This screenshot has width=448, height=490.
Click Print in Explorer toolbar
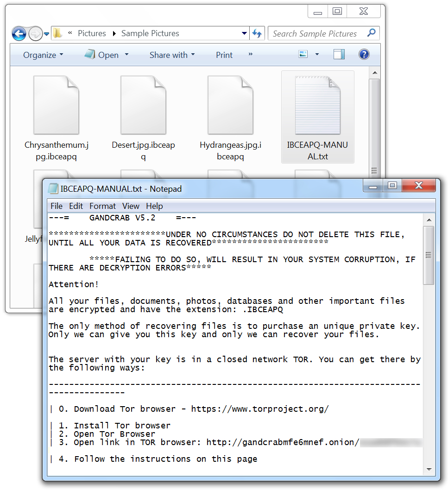pos(224,55)
